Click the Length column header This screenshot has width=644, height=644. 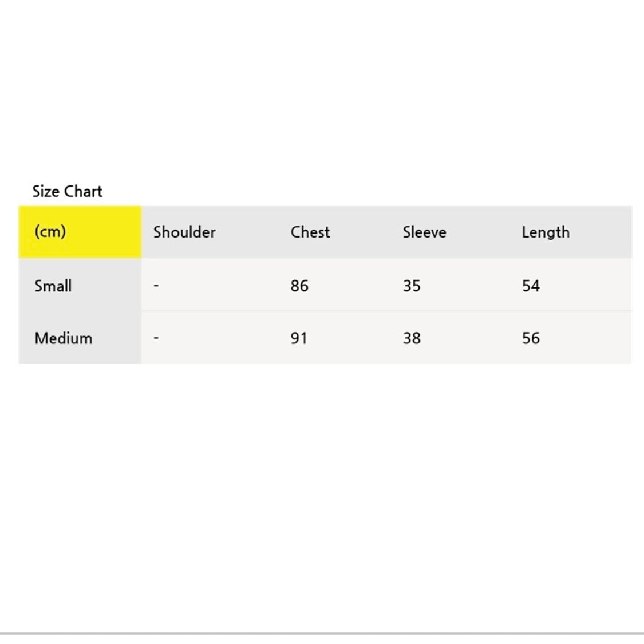(546, 232)
